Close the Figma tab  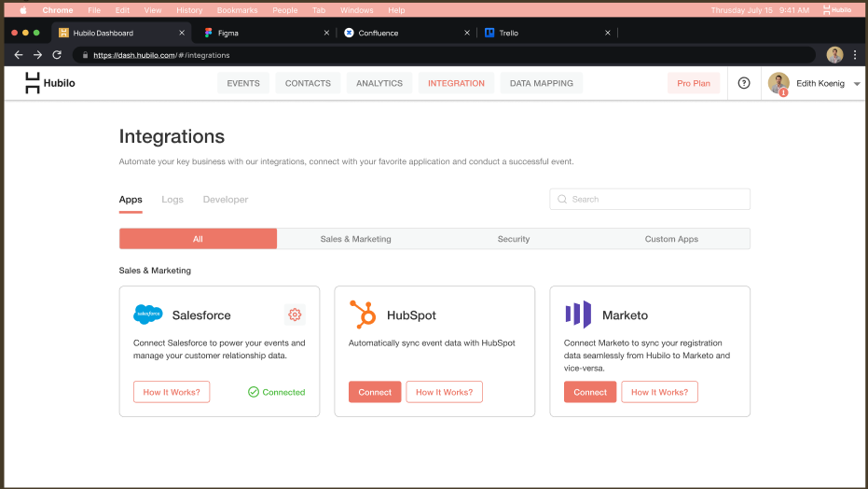coord(326,33)
